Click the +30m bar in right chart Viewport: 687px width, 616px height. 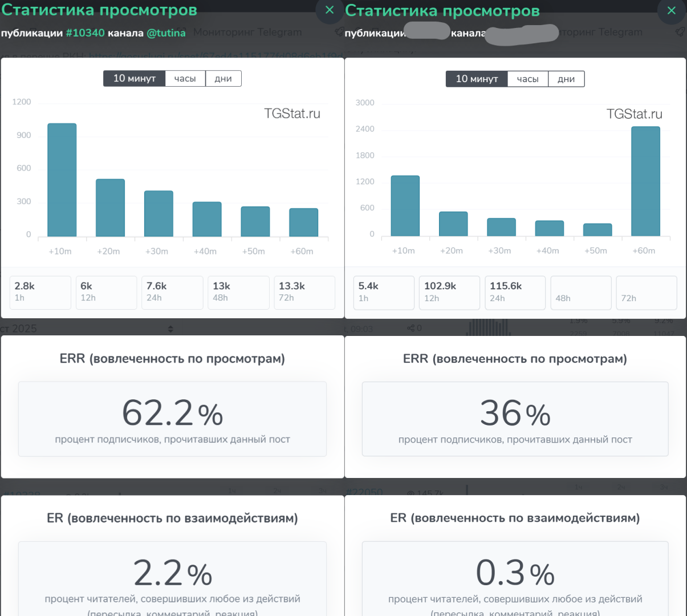(501, 227)
